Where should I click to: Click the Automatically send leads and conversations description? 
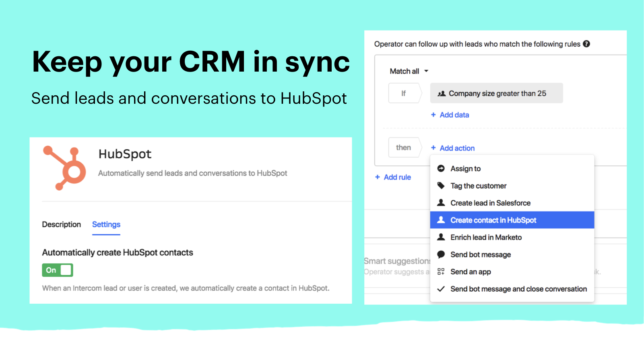coord(193,173)
